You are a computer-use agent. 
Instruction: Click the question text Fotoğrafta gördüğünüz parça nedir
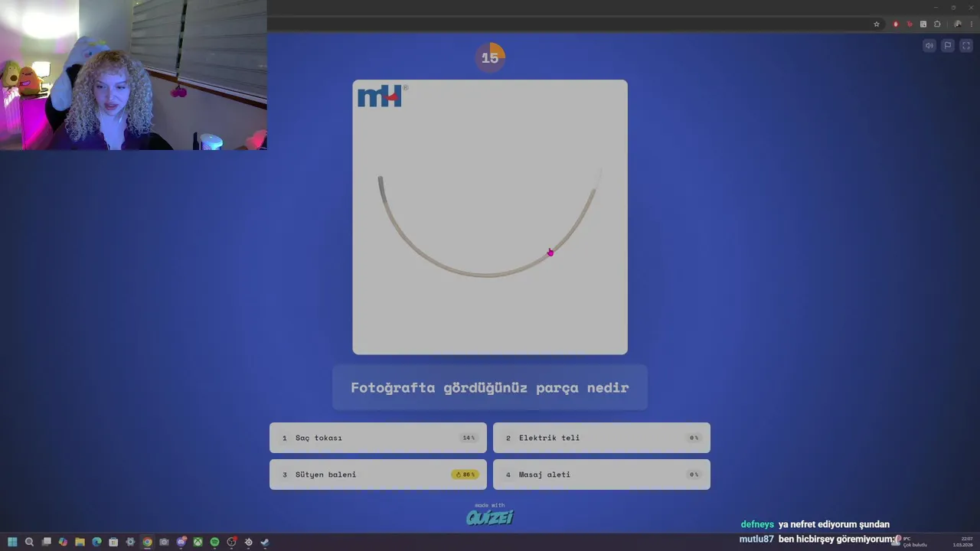tap(490, 388)
